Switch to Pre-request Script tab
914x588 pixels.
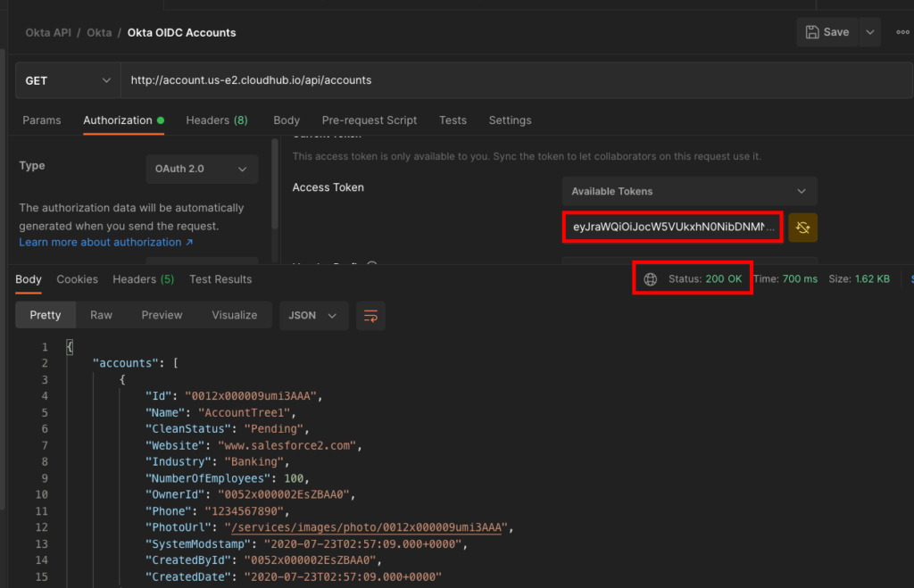pyautogui.click(x=370, y=120)
